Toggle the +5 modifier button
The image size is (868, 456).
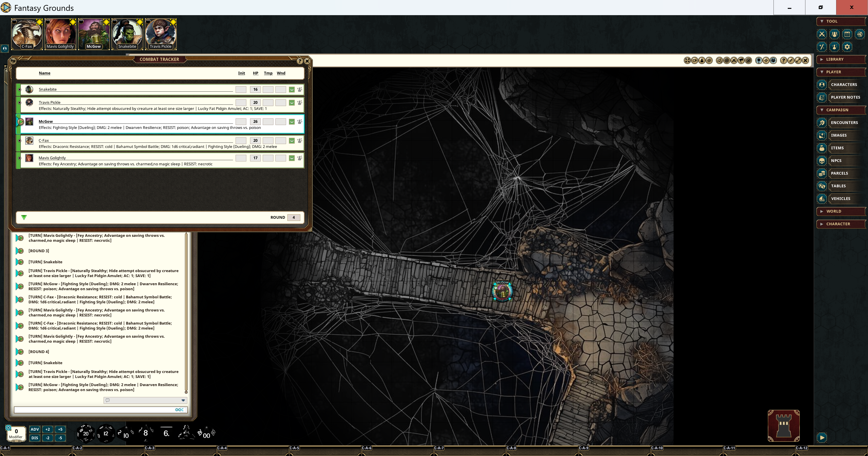tap(60, 429)
